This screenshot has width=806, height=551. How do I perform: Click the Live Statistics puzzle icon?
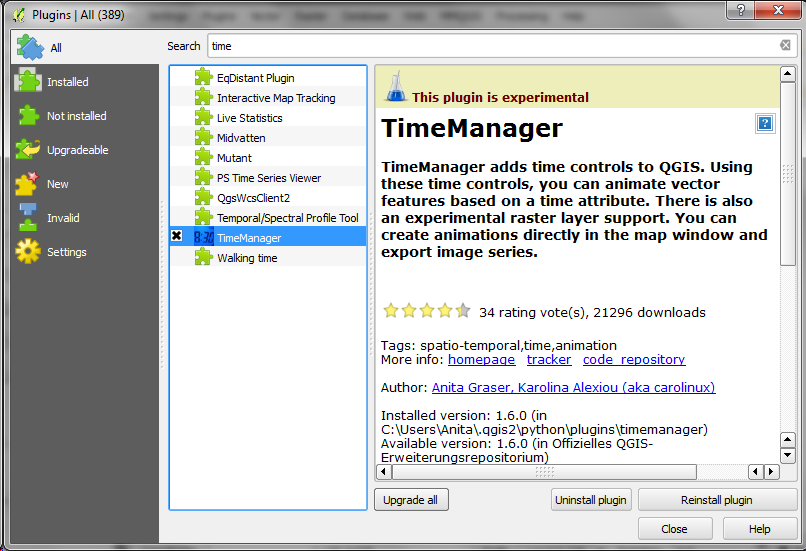point(204,118)
